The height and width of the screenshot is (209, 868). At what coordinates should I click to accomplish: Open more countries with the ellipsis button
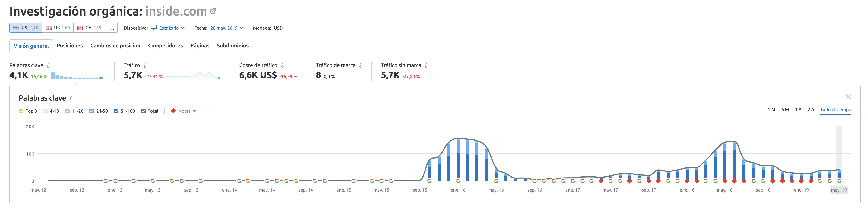[x=111, y=28]
